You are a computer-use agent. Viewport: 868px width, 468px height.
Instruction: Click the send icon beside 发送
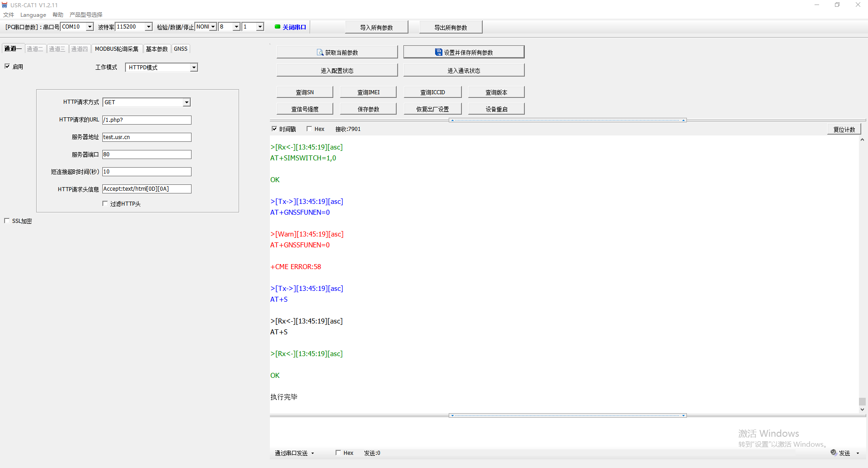834,453
